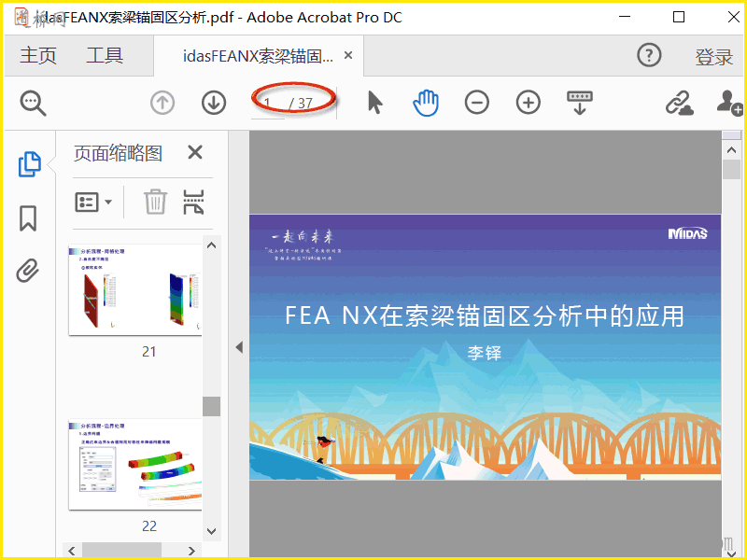Delete selected page with trash icon
The width and height of the screenshot is (747, 560).
[x=155, y=202]
